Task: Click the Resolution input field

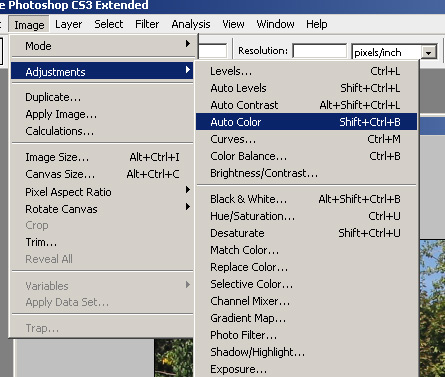Action: 320,51
